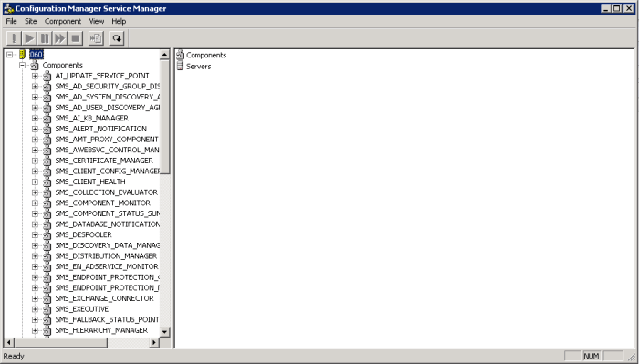Image resolution: width=639 pixels, height=364 pixels.
Task: Click the SMS_AWEBSVC_CONTROL icon
Action: pos(47,150)
